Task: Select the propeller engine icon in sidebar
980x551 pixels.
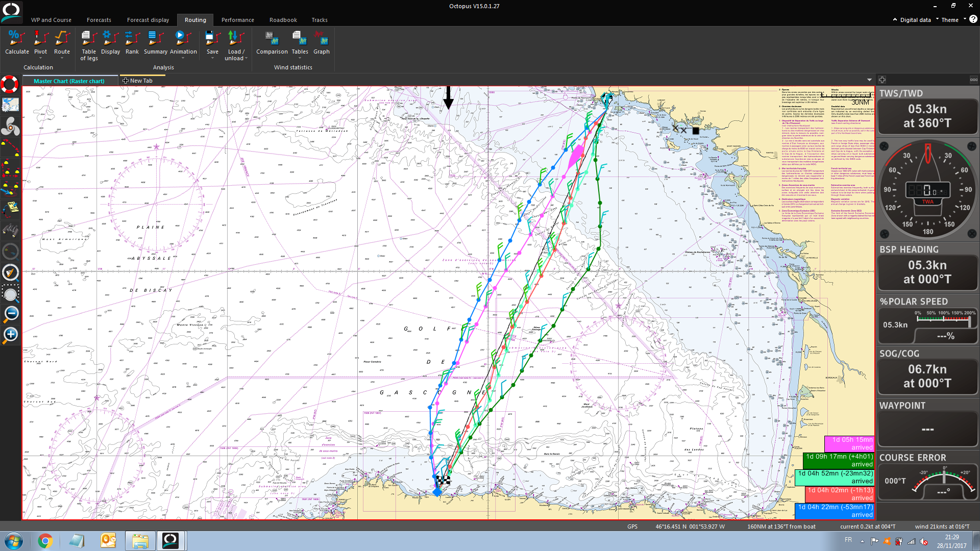Action: (10, 126)
